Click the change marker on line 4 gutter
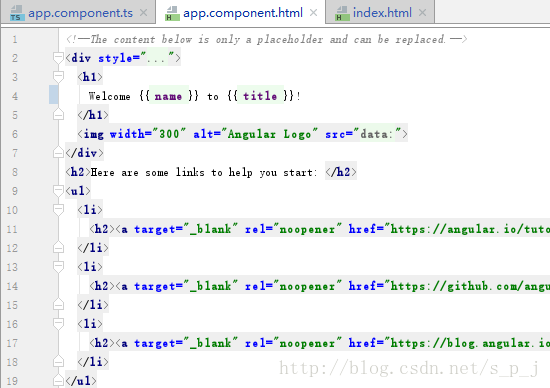550x388 pixels. [x=54, y=94]
